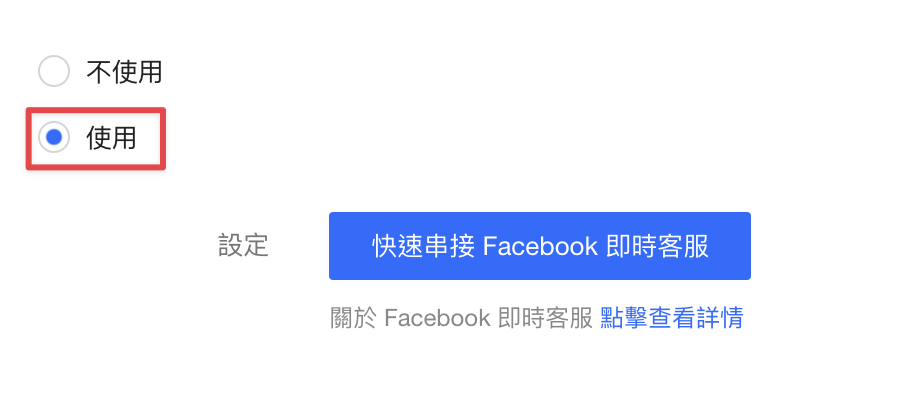Viewport: 917px width, 416px height.
Task: View details about Facebook 即時客服
Action: click(x=671, y=318)
